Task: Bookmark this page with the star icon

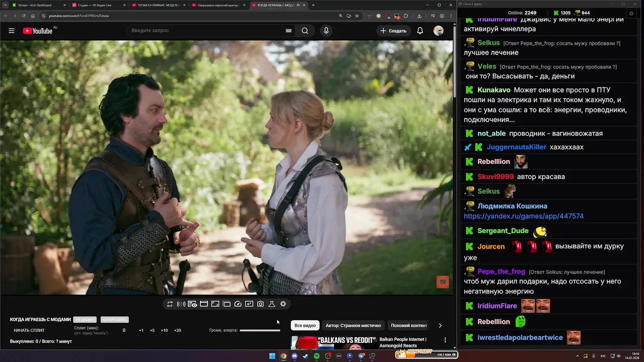Action: point(357,16)
